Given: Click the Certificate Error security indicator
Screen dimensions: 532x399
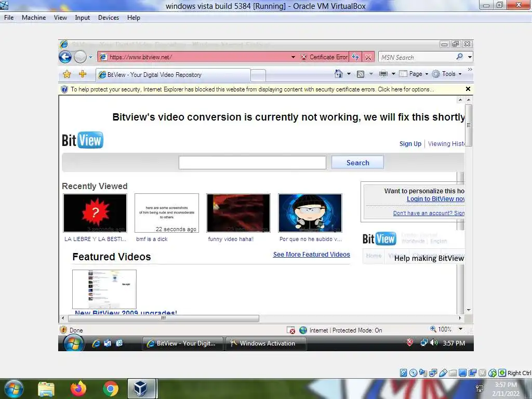Looking at the screenshot, I should point(325,57).
